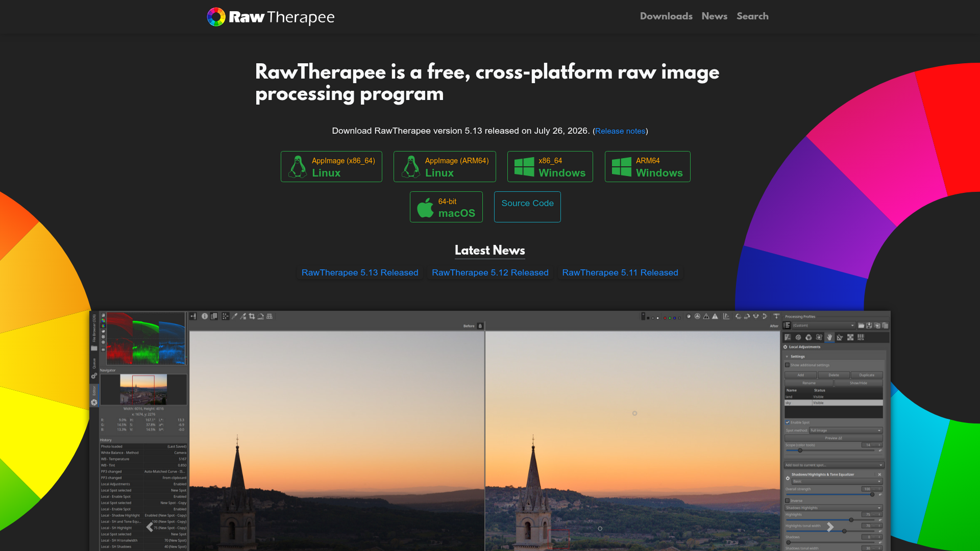Check Show additional settings checkbox
980x551 pixels.
point(787,365)
